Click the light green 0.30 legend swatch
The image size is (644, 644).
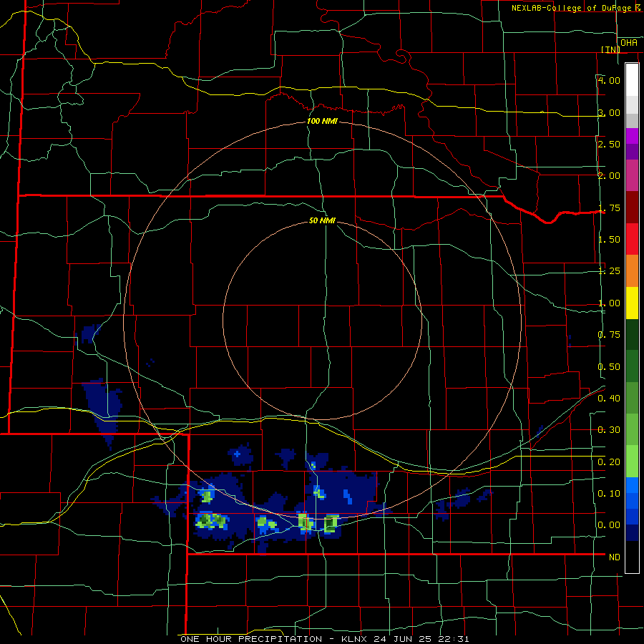[632, 429]
